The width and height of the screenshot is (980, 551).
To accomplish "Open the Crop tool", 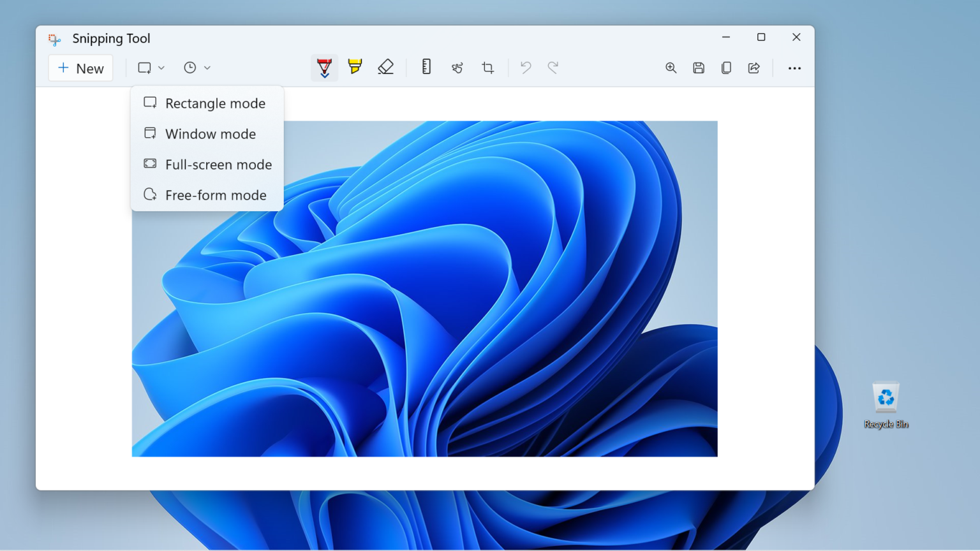I will pyautogui.click(x=488, y=66).
